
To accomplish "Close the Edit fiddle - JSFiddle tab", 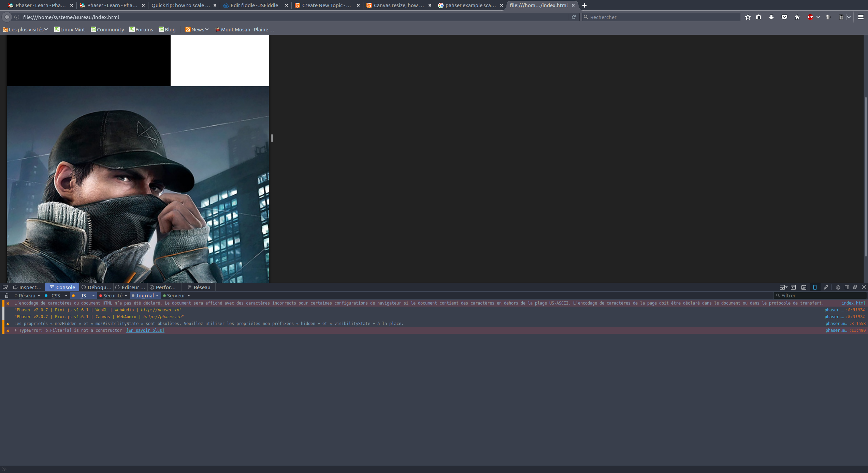I will pos(287,5).
